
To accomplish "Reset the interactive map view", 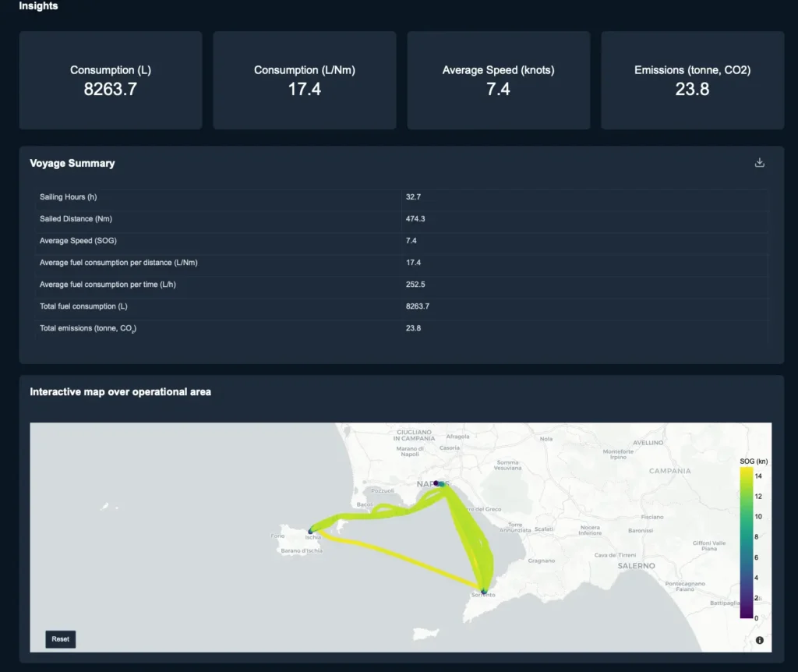I will tap(60, 639).
